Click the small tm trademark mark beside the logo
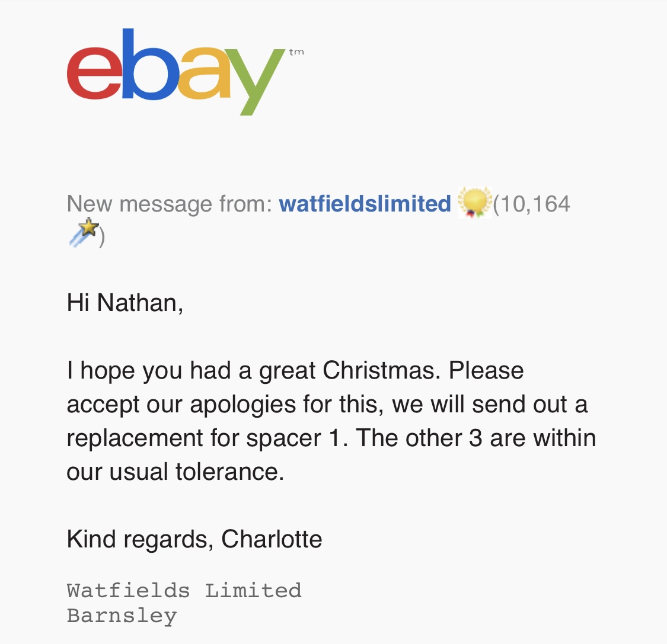 tap(296, 52)
